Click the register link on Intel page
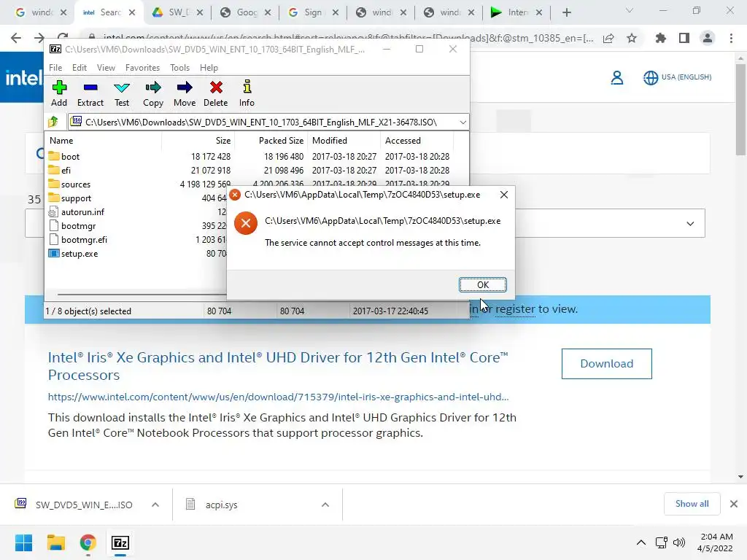747x560 pixels. (515, 309)
